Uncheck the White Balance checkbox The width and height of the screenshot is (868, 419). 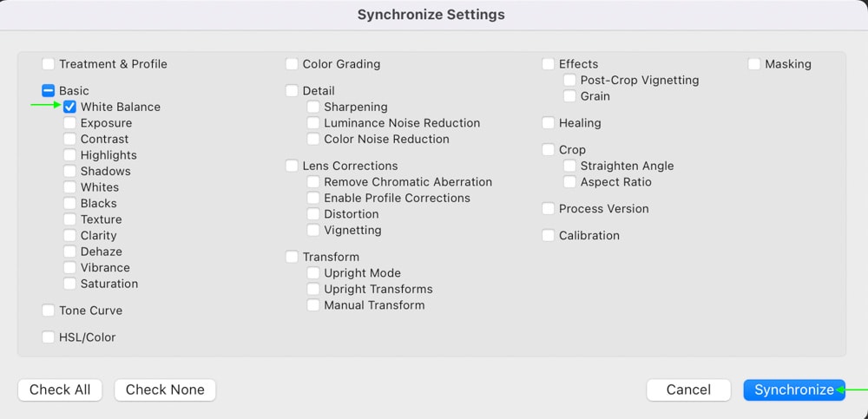pos(70,107)
